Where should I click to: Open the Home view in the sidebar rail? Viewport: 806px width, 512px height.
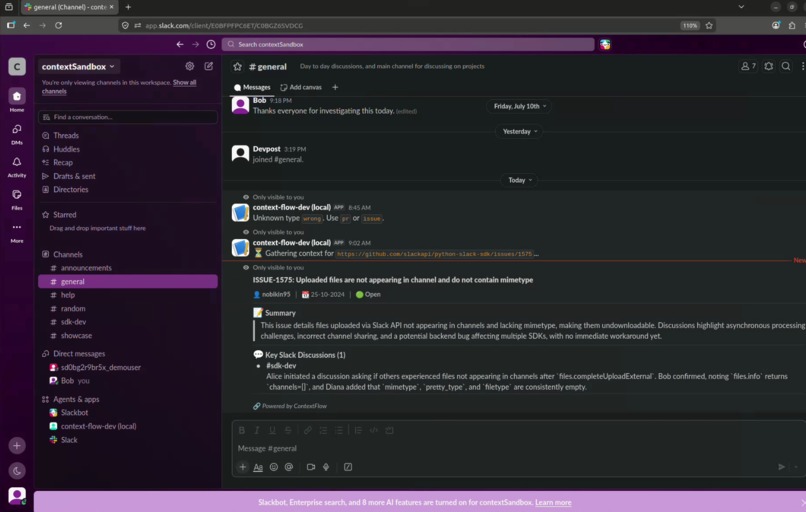point(16,99)
